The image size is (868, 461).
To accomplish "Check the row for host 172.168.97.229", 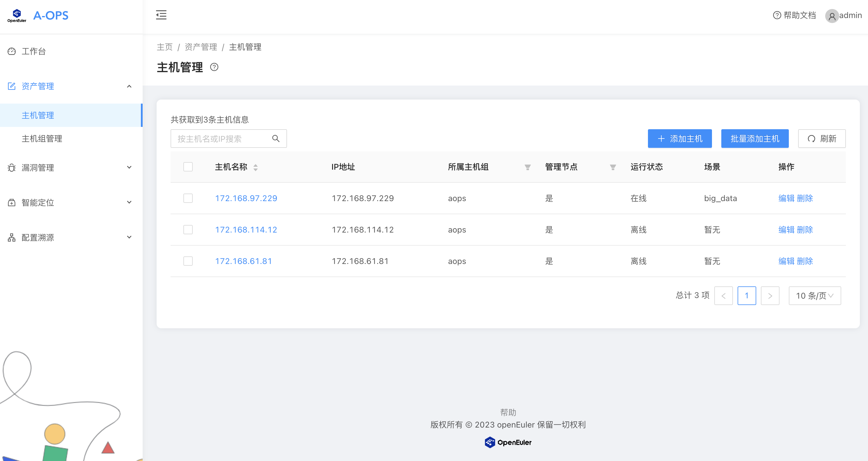I will point(188,198).
